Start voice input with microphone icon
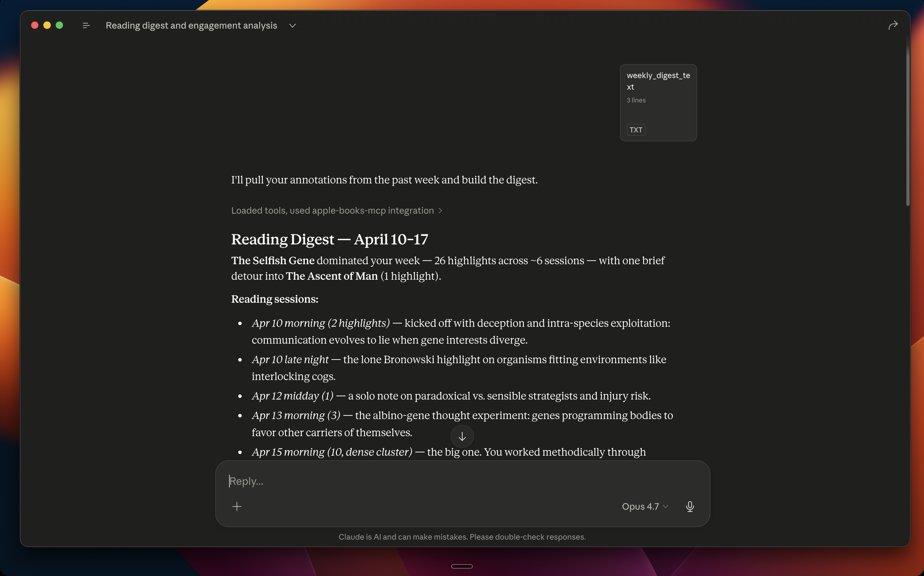Screen dimensions: 924x576 (x=689, y=506)
